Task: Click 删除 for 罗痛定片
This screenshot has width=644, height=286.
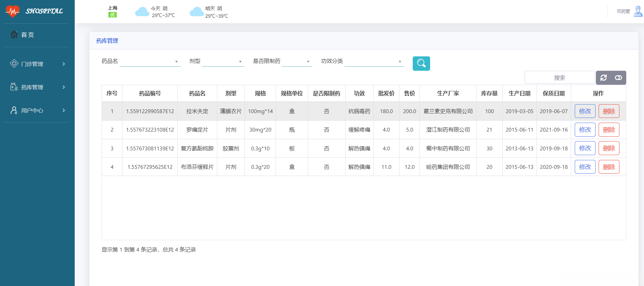Action: click(x=609, y=130)
